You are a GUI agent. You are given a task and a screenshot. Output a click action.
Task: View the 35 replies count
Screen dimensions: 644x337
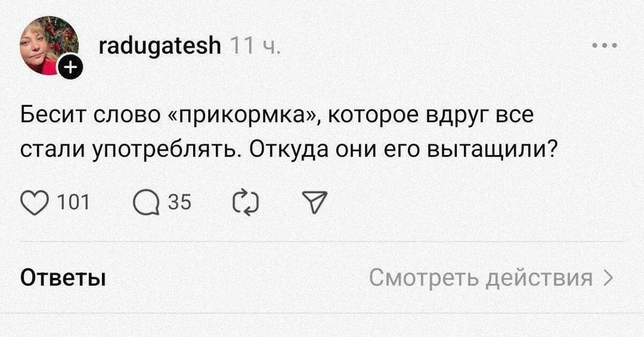pyautogui.click(x=180, y=203)
